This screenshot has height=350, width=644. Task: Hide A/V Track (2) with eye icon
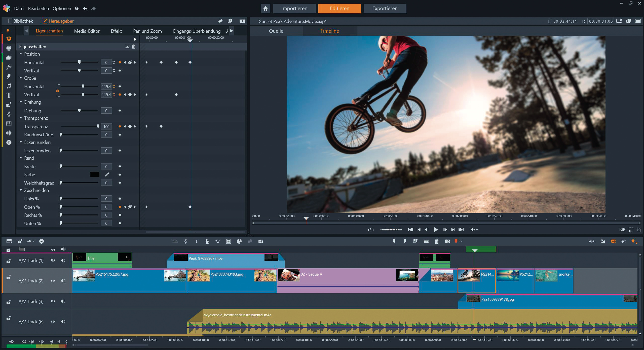coord(53,281)
